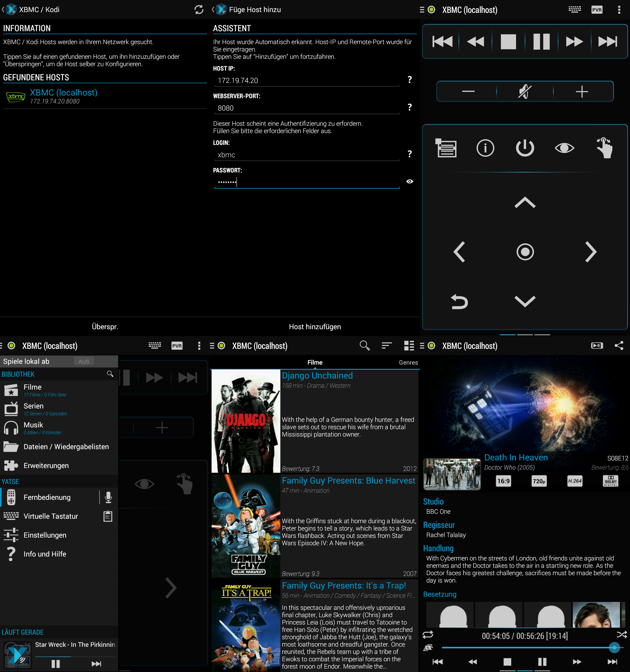Open Serien in the library drawer
Screen dimensions: 630x672
tap(59, 409)
